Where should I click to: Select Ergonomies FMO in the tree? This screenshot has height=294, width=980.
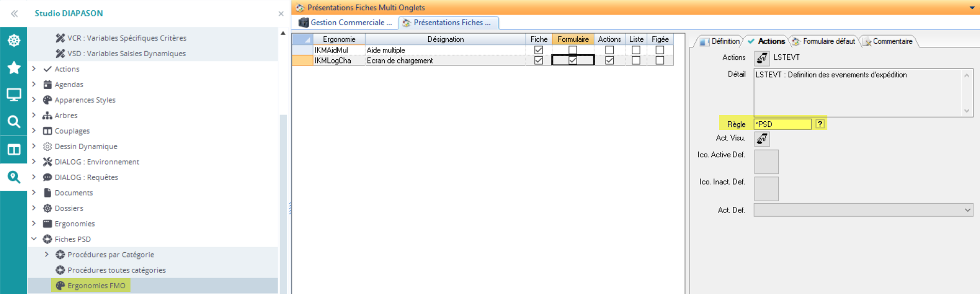pyautogui.click(x=96, y=285)
